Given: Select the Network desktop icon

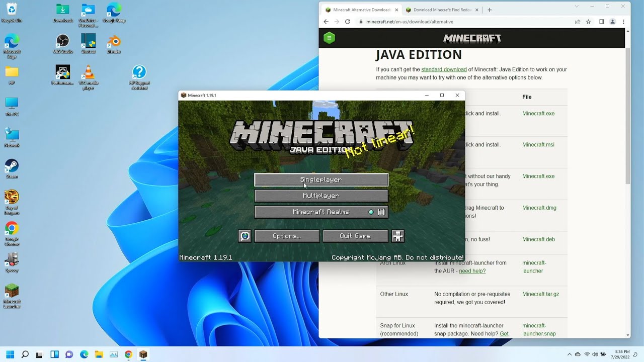Looking at the screenshot, I should click(12, 137).
